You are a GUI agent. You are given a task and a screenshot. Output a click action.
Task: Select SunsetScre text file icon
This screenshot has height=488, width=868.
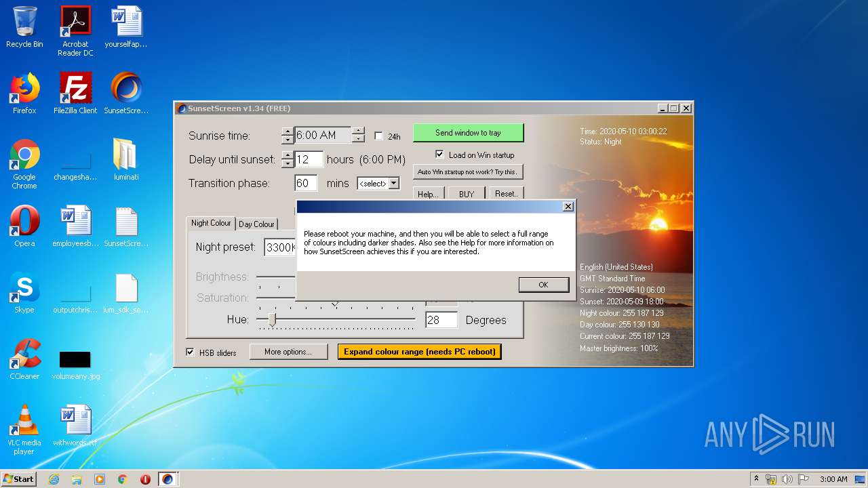point(126,226)
